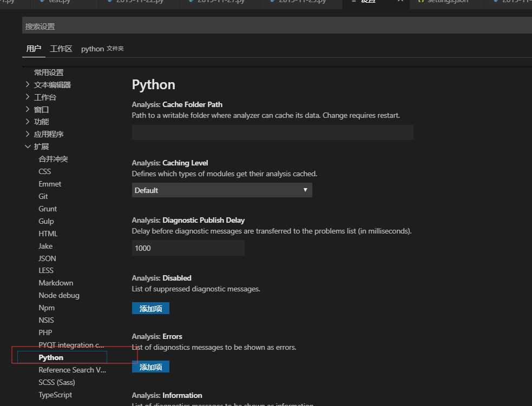The width and height of the screenshot is (532, 406).
Task: Click 添加项 under Analysis: Disabled
Action: [150, 308]
